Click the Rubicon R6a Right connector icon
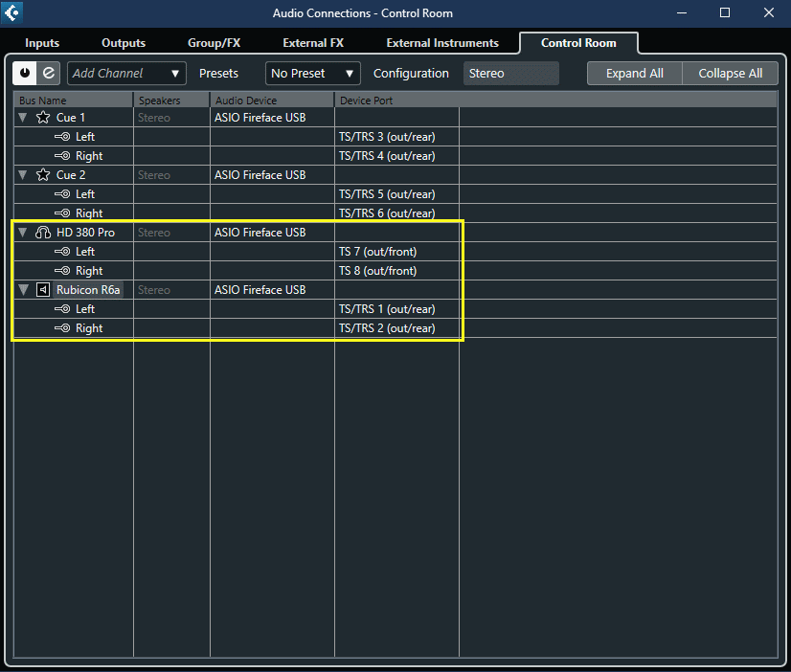The image size is (791, 672). [x=62, y=328]
